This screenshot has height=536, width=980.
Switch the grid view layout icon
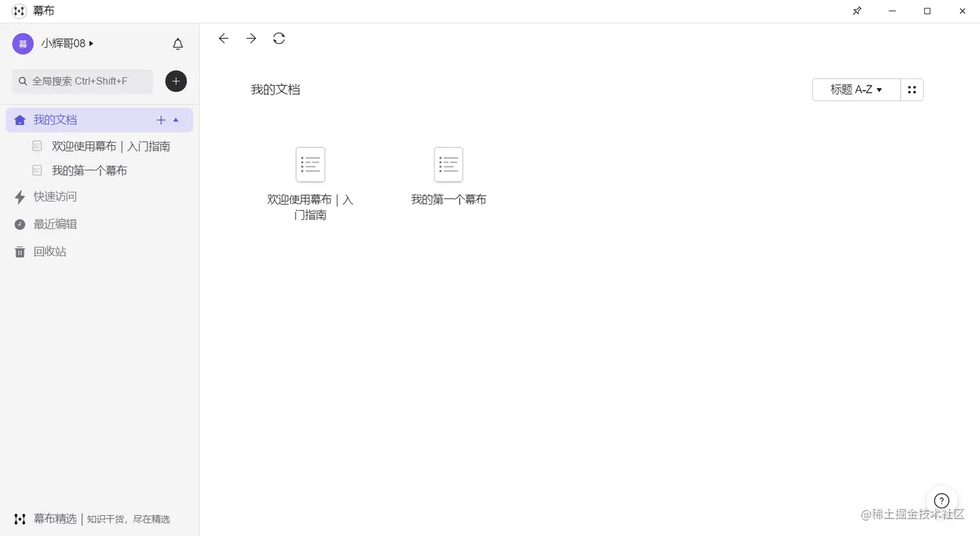tap(912, 89)
